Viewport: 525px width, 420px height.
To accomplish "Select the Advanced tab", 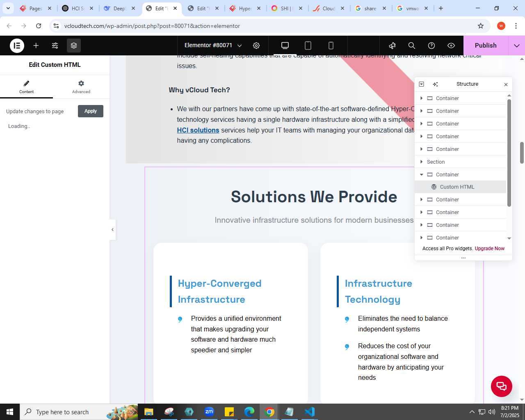I will 81,87.
